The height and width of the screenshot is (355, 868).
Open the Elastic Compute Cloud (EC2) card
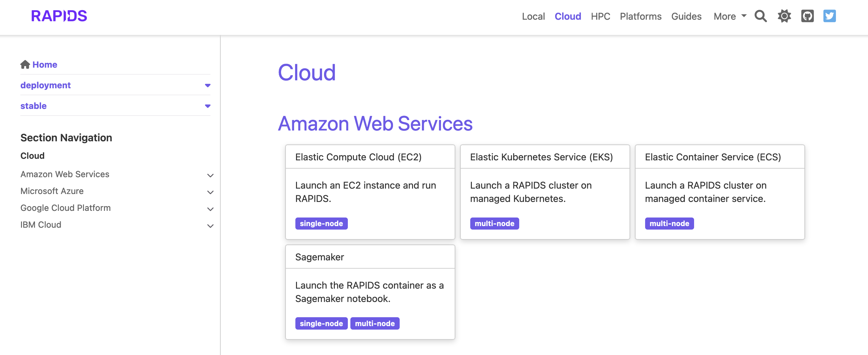pyautogui.click(x=358, y=157)
